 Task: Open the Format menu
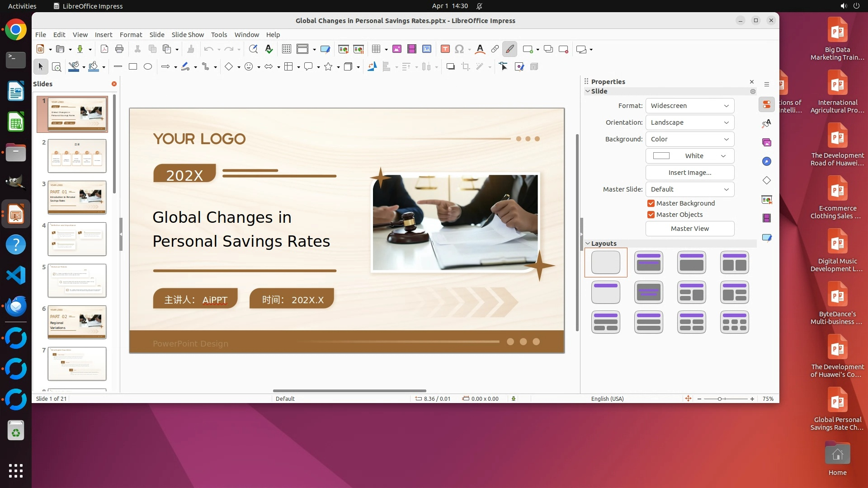pos(131,35)
